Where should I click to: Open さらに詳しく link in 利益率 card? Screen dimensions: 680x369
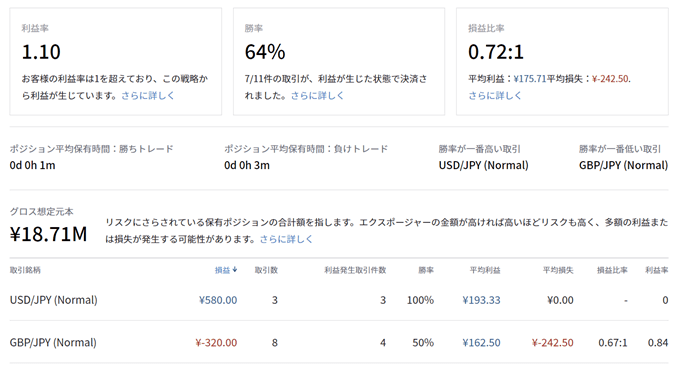tap(147, 95)
